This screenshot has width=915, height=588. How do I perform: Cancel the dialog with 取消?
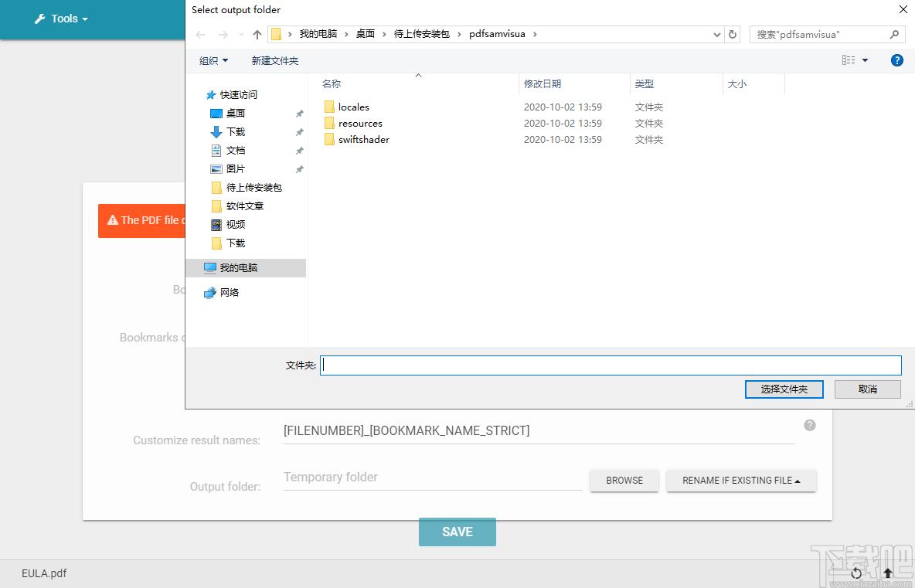point(867,389)
